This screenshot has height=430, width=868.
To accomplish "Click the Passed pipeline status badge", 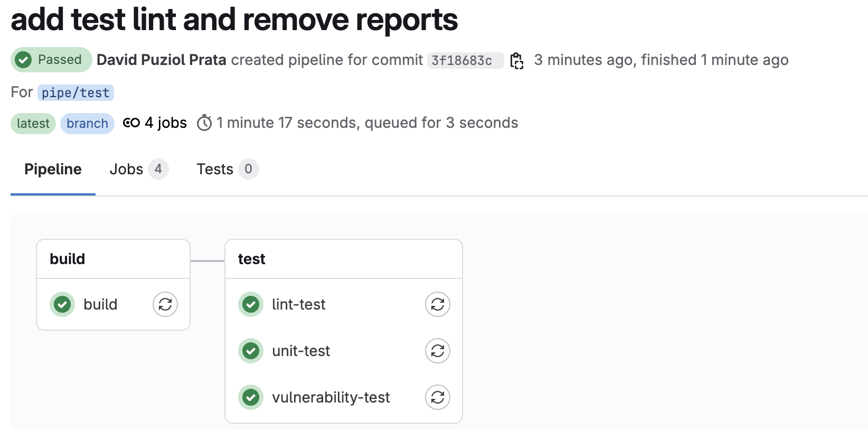I will tap(51, 60).
